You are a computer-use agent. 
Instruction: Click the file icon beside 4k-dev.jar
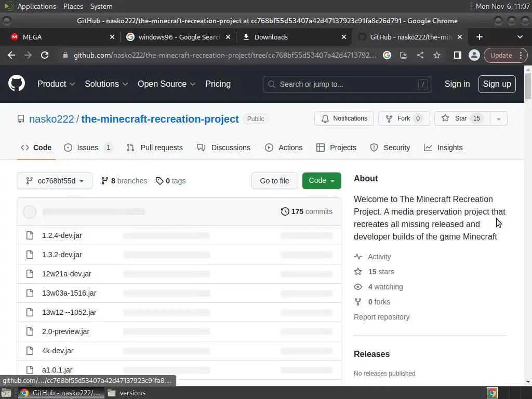tap(30, 351)
